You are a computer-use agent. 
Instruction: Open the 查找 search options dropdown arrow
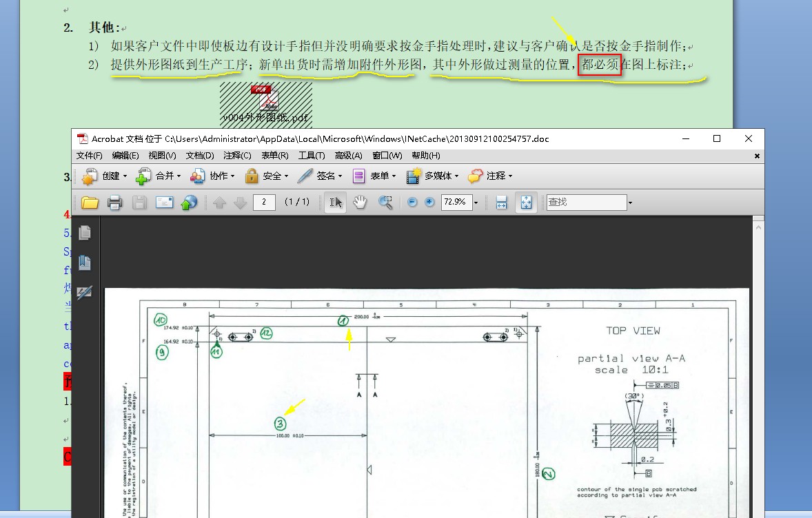tap(630, 203)
